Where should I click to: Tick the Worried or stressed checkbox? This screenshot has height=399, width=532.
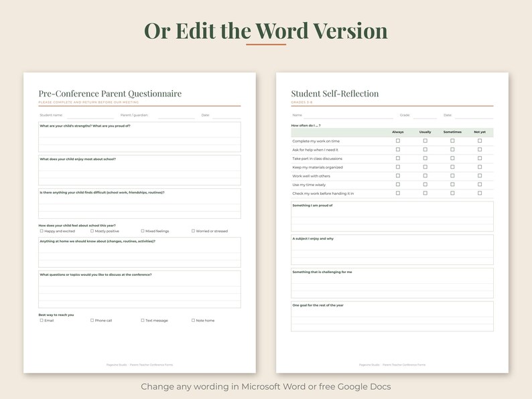tap(193, 231)
